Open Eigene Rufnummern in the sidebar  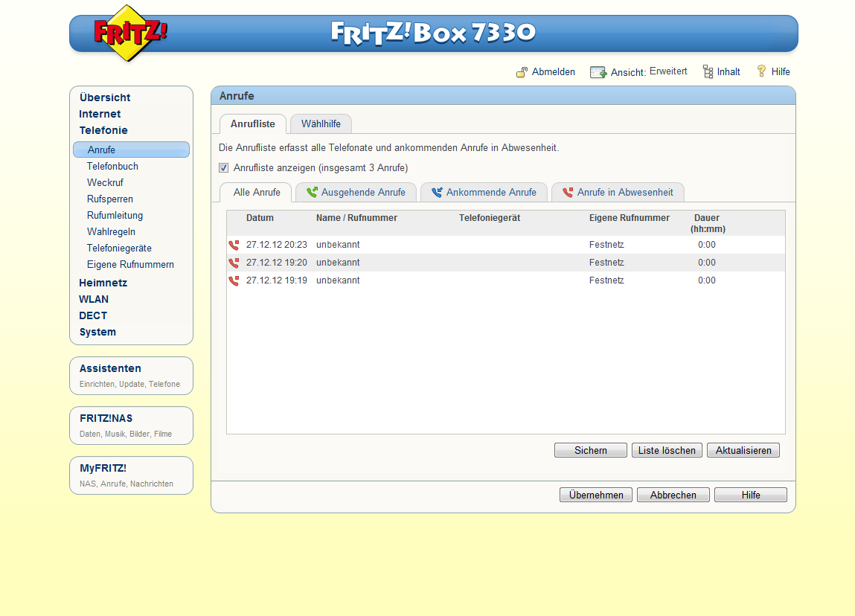130,264
